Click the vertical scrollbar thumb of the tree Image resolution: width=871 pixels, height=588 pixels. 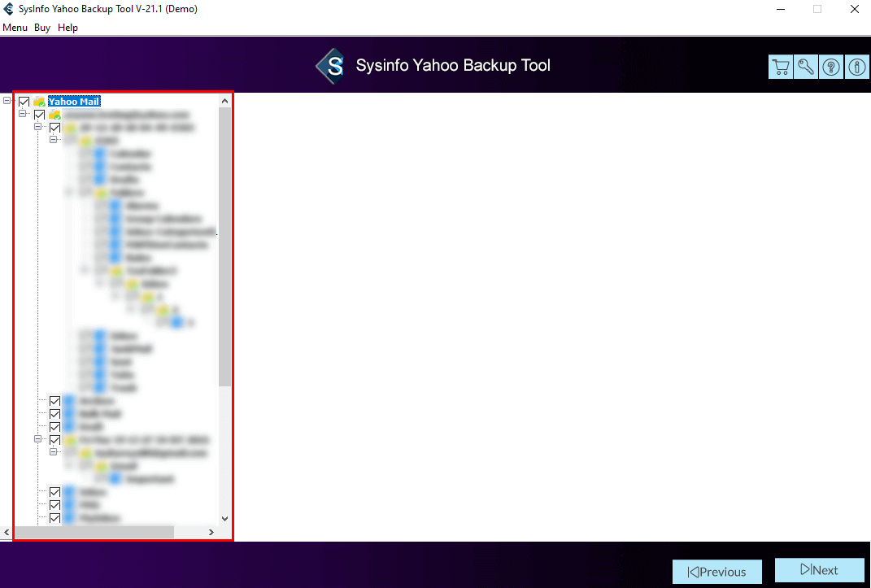pyautogui.click(x=224, y=247)
